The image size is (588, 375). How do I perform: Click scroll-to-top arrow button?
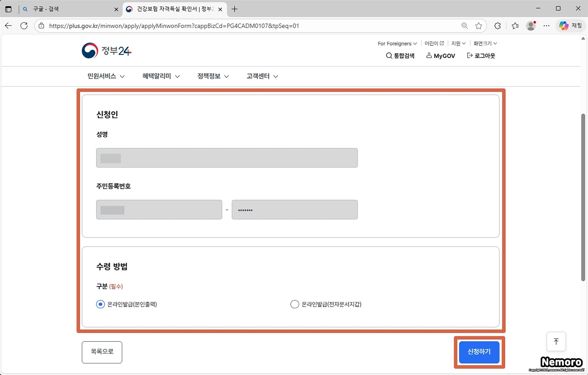coord(556,341)
